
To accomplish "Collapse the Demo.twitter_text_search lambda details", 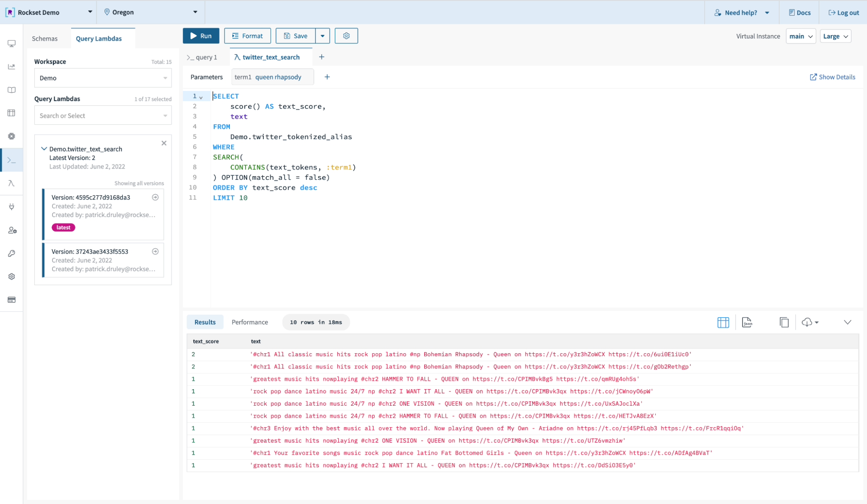I will click(44, 149).
